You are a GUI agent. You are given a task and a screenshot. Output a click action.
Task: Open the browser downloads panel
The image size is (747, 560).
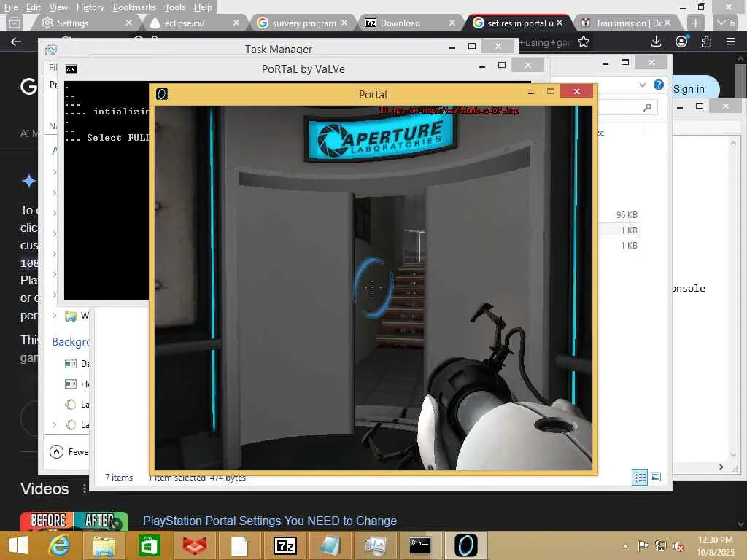pyautogui.click(x=656, y=42)
